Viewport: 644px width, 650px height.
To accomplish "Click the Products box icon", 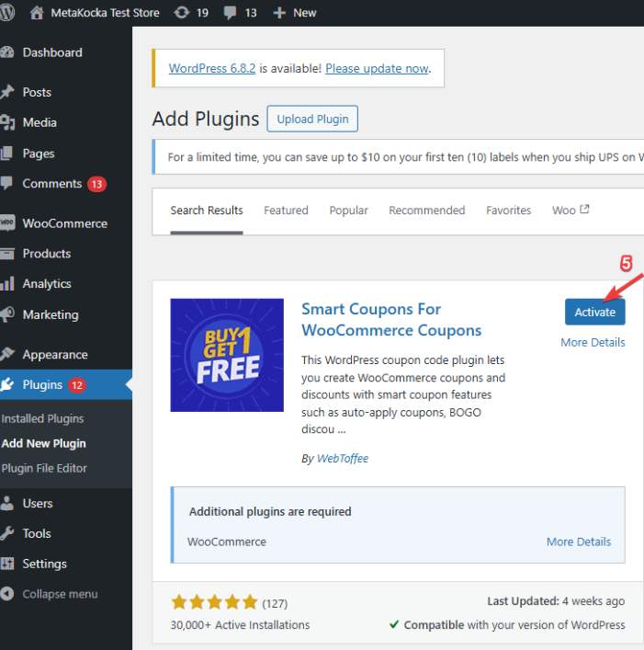I will [x=7, y=254].
